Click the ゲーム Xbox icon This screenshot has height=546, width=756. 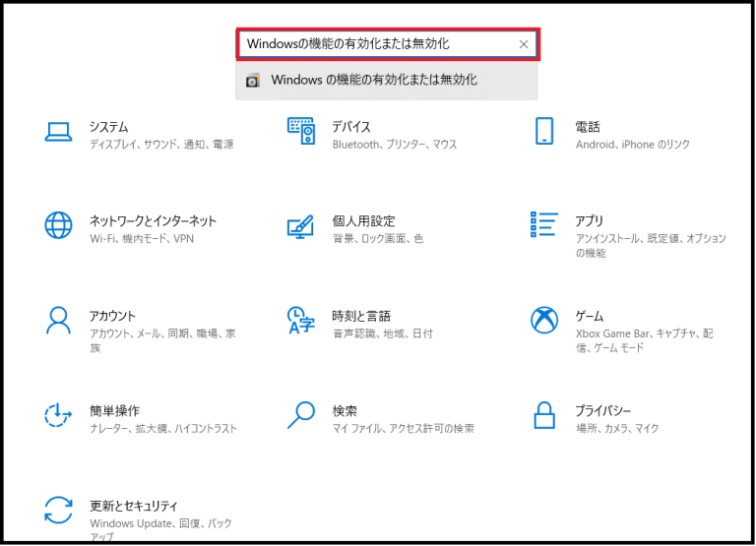click(x=544, y=320)
